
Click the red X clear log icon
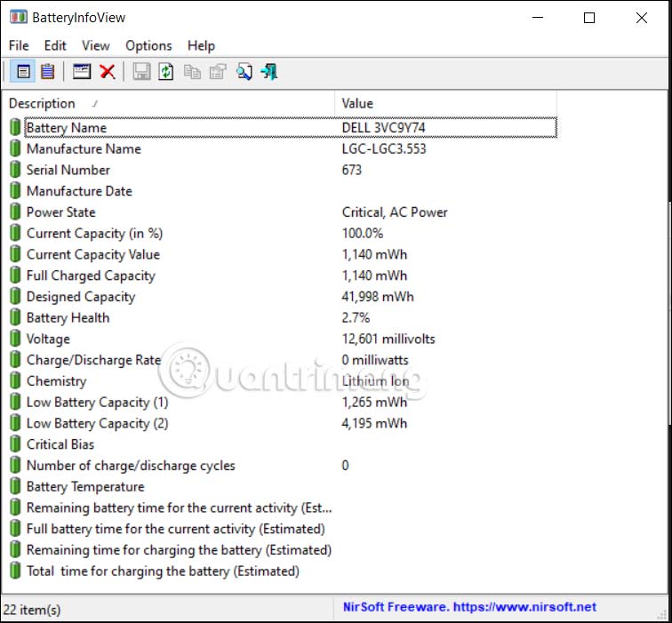click(108, 71)
